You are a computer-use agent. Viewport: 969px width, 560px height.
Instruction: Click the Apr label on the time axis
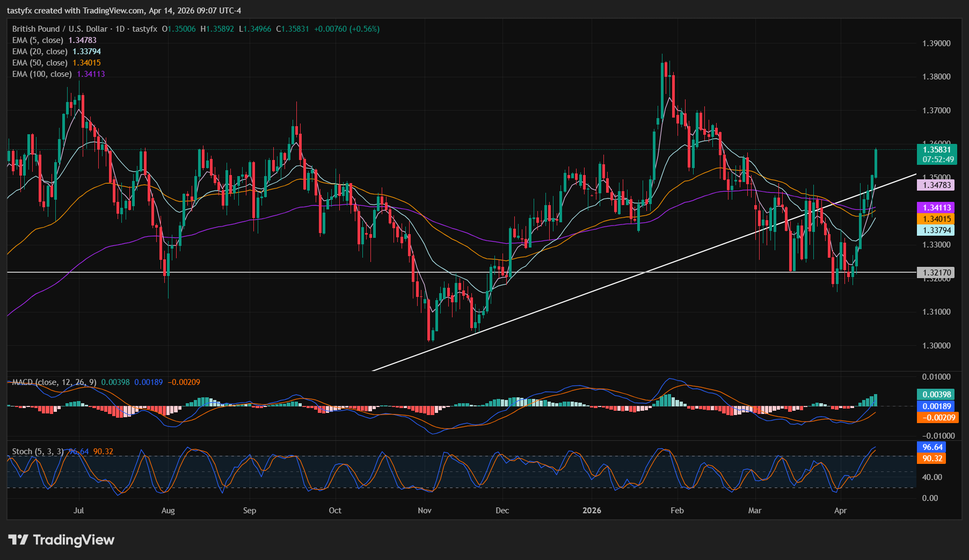(840, 511)
